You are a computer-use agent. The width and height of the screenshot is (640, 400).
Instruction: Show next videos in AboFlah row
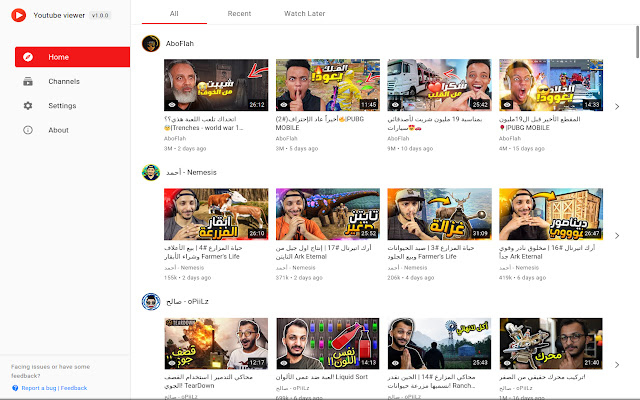point(617,107)
